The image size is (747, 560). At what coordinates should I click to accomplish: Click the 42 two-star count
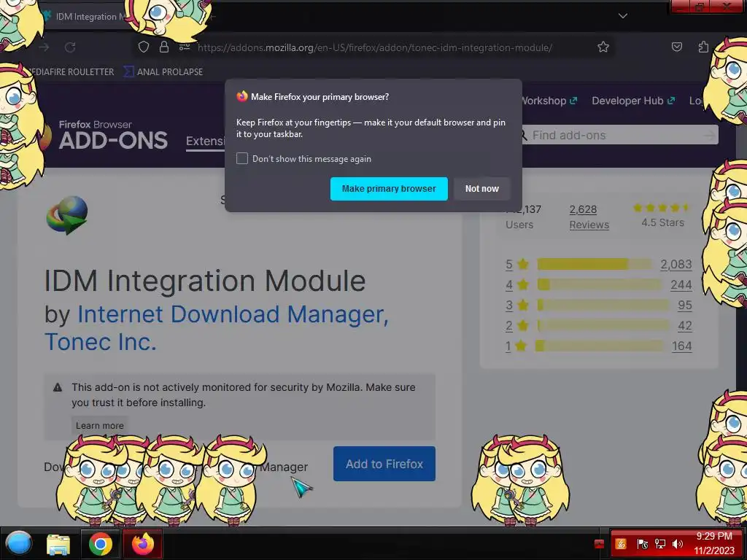(x=684, y=326)
